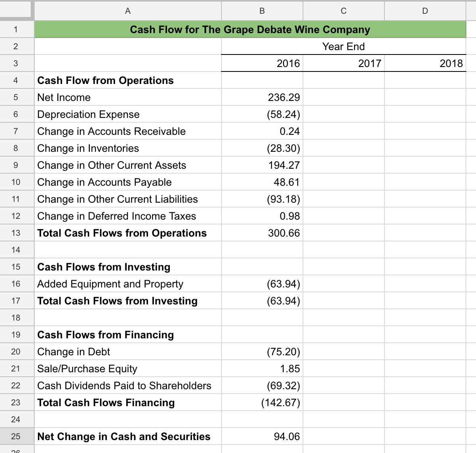Click the 'Depreciation Expense' label cell
The width and height of the screenshot is (476, 453).
(128, 115)
